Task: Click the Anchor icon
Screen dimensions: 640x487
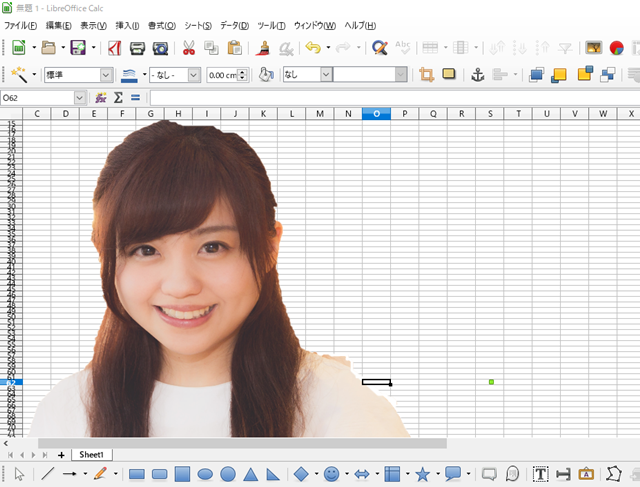Action: [477, 75]
